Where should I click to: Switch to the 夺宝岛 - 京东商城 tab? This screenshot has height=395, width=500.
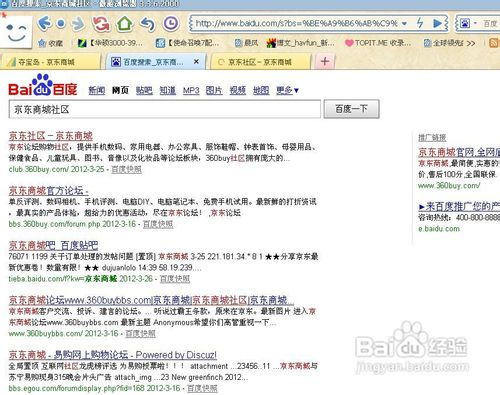tap(50, 62)
